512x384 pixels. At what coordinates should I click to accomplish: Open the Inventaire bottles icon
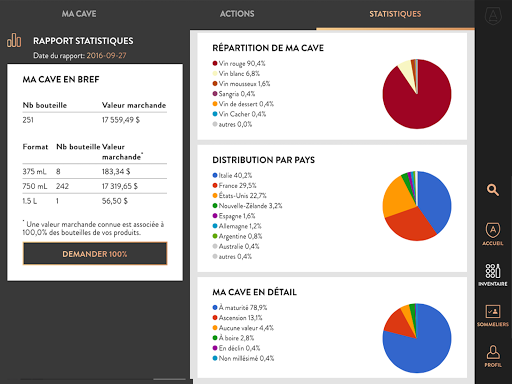493,275
